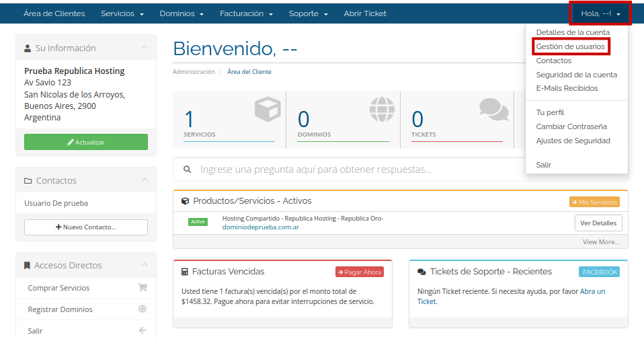Collapse the Contactos panel chevron
644x339 pixels.
[x=145, y=180]
